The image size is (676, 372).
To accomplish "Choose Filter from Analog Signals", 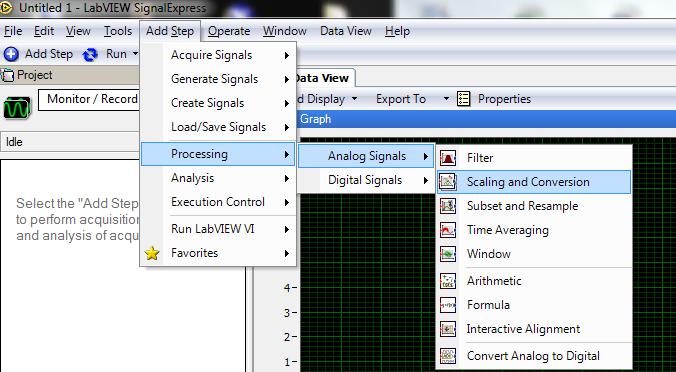I will coord(534,158).
